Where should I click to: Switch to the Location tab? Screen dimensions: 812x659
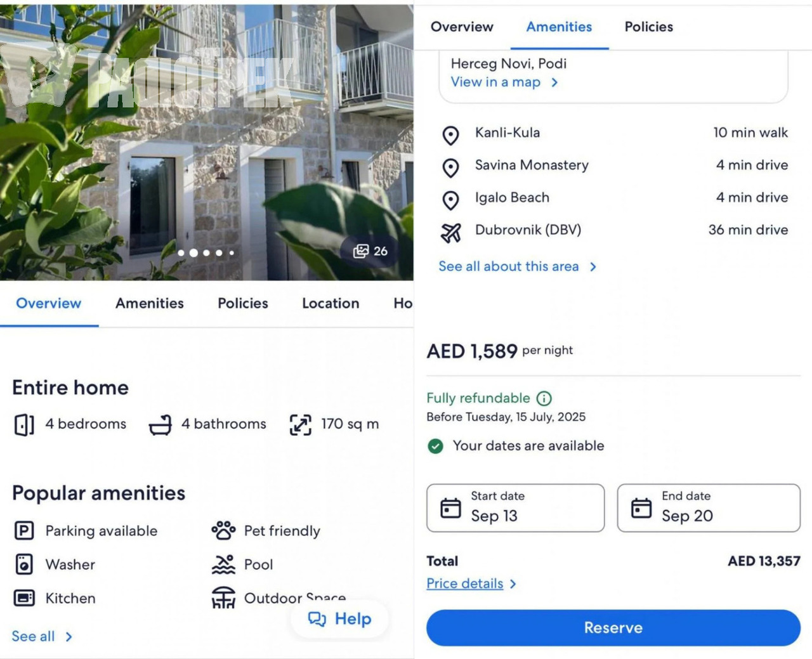[x=331, y=303]
